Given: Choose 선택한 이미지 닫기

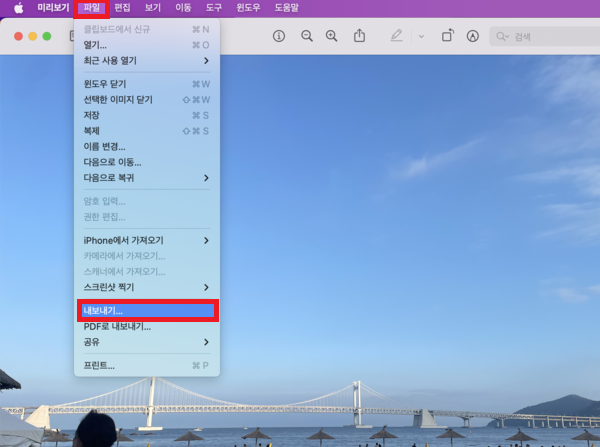Looking at the screenshot, I should pos(147,100).
